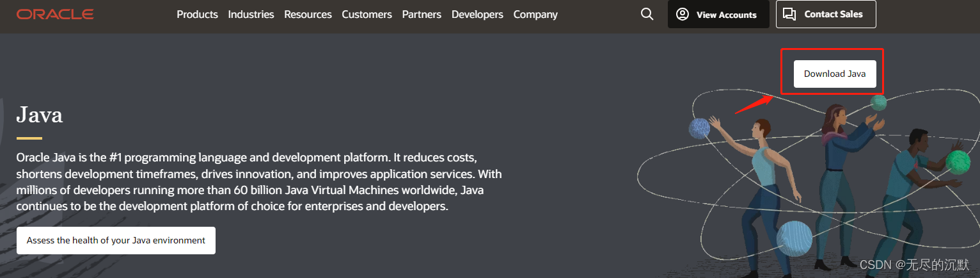Click the Oracle logo
980x278 pixels.
(55, 14)
